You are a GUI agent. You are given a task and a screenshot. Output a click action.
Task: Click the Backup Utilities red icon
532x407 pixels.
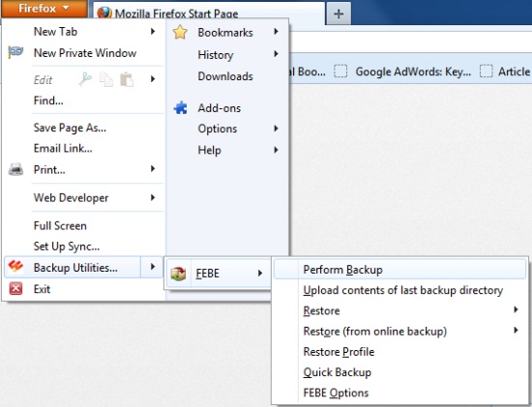15,267
